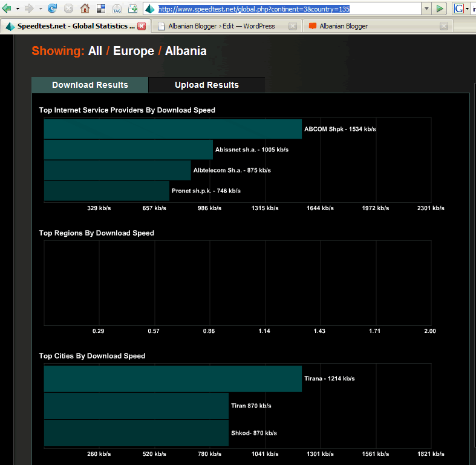476x465 pixels.
Task: Click the Pronet sh.p.k. 746 kb/s bar
Action: 106,191
